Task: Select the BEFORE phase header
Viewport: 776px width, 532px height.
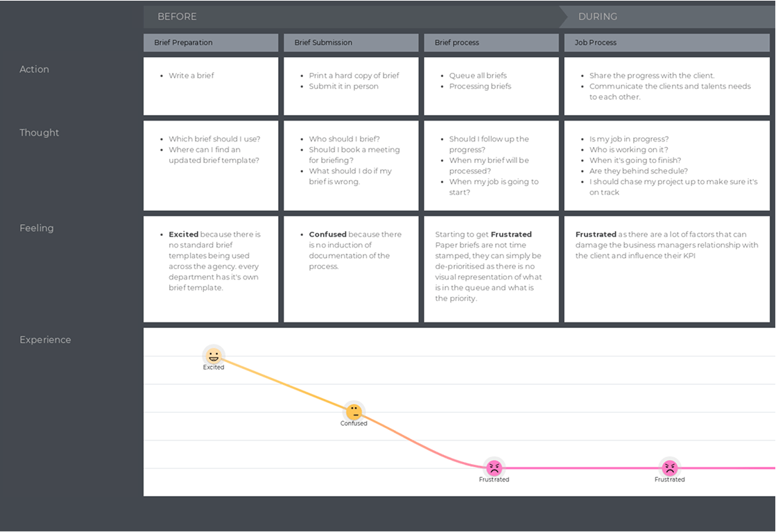Action: pyautogui.click(x=177, y=17)
